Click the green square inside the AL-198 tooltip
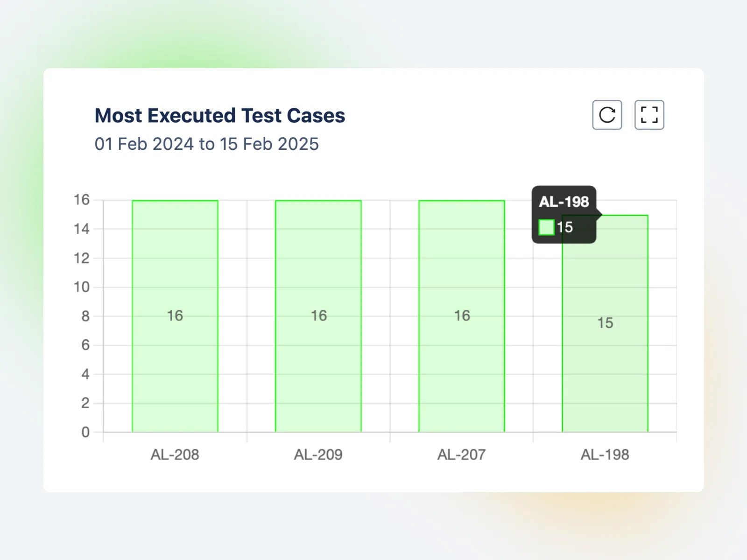Image resolution: width=747 pixels, height=560 pixels. 546,227
